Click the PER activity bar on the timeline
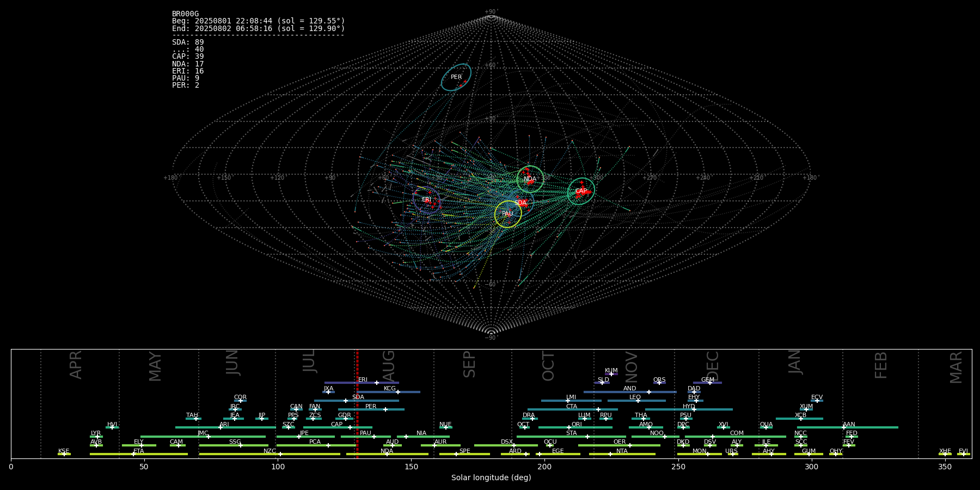Viewport: 980px width, 490px height. tap(371, 409)
